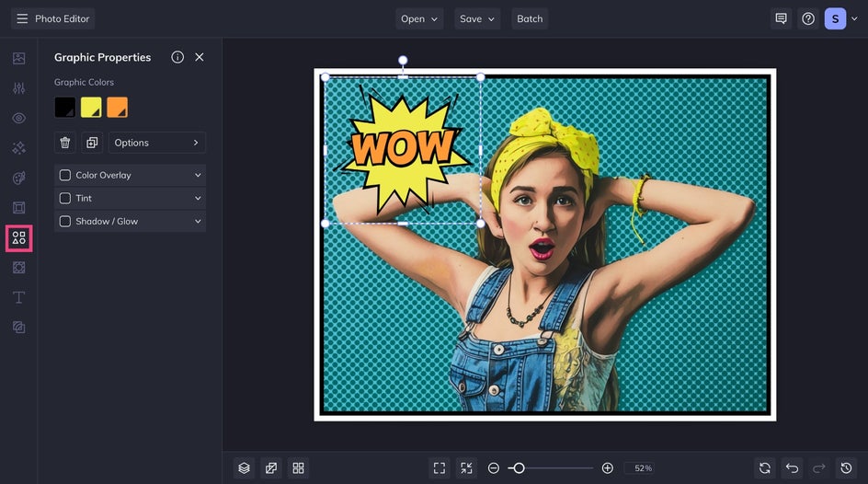Click the Batch button
Image resolution: width=868 pixels, height=484 pixels.
coord(530,18)
